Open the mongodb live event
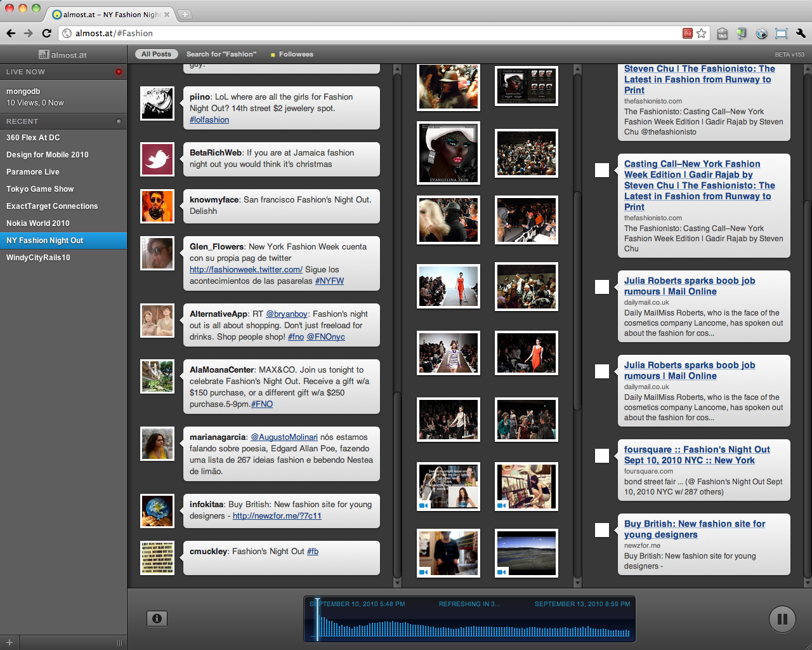Screen dimensions: 812x650 [x=63, y=96]
